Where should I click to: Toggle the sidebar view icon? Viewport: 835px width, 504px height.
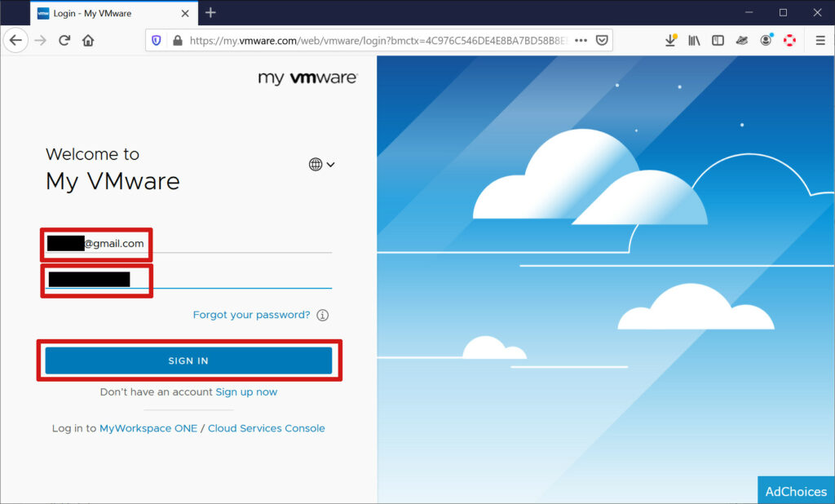(x=718, y=41)
